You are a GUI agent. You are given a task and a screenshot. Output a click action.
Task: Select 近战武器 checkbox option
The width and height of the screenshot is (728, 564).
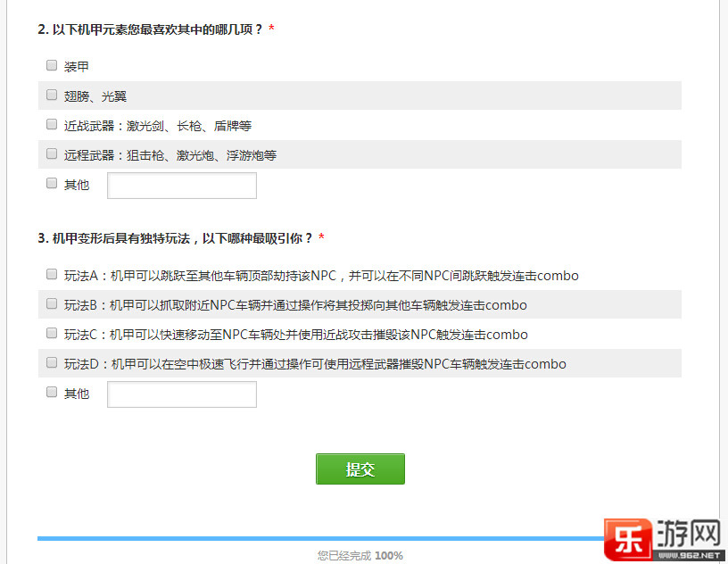click(x=52, y=124)
